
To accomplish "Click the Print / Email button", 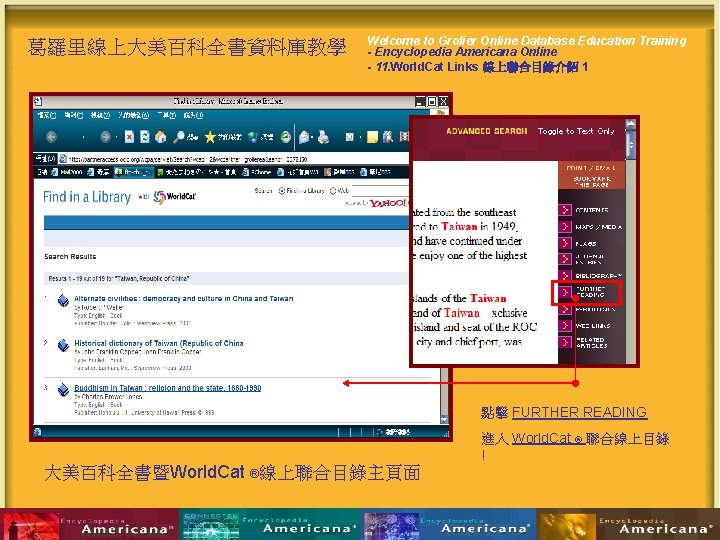I will (x=591, y=168).
